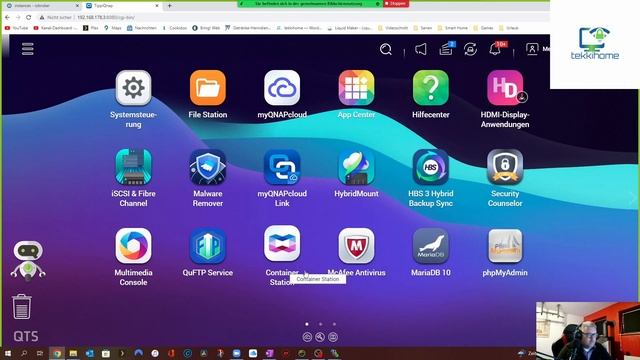The width and height of the screenshot is (640, 360).
Task: Open the Plex bookmark
Action: [x=91, y=28]
